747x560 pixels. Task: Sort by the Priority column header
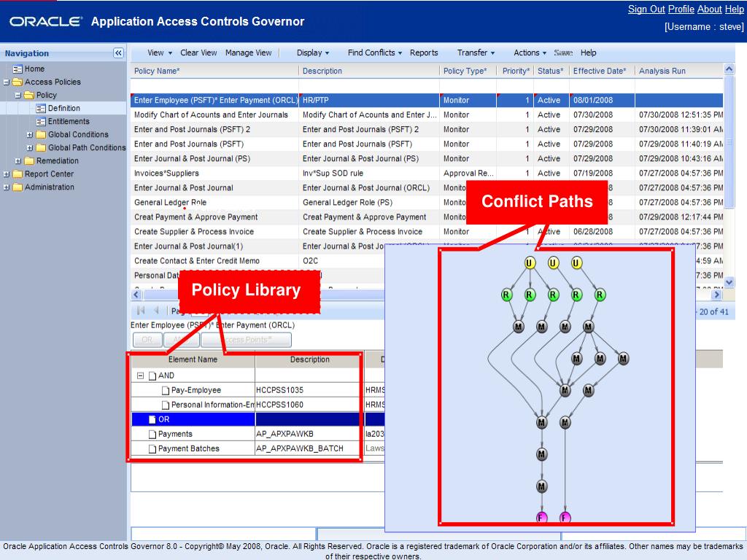(x=516, y=71)
